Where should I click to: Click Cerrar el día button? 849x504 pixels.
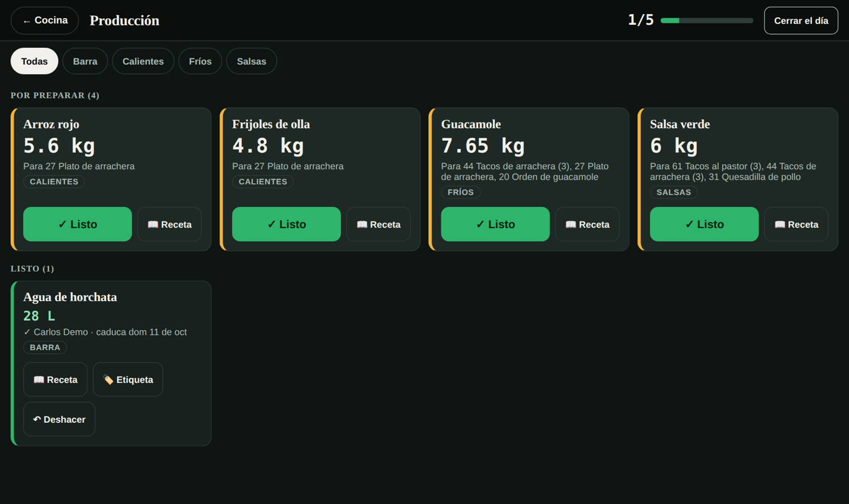(x=801, y=21)
